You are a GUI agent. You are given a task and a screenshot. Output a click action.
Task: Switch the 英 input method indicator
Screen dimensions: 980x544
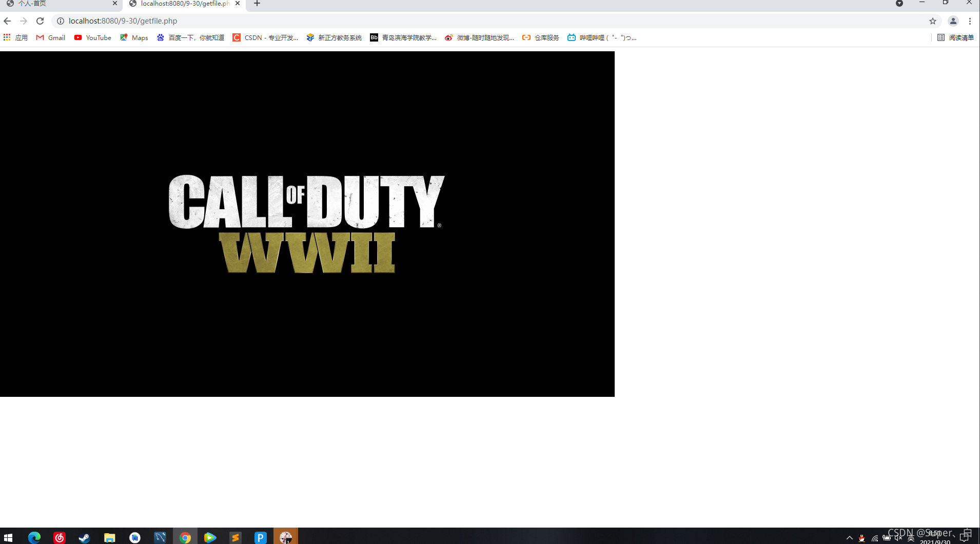pyautogui.click(x=911, y=538)
